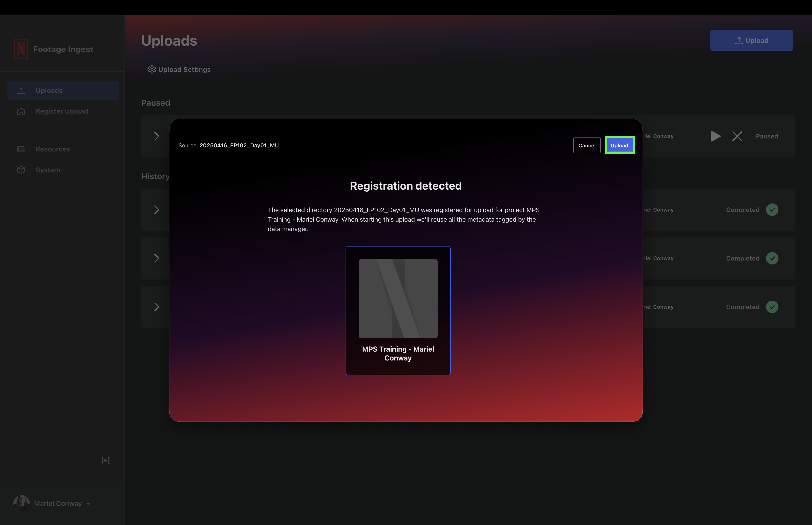The height and width of the screenshot is (525, 812).
Task: Click the Uploads arrow icon in sidebar
Action: click(21, 90)
